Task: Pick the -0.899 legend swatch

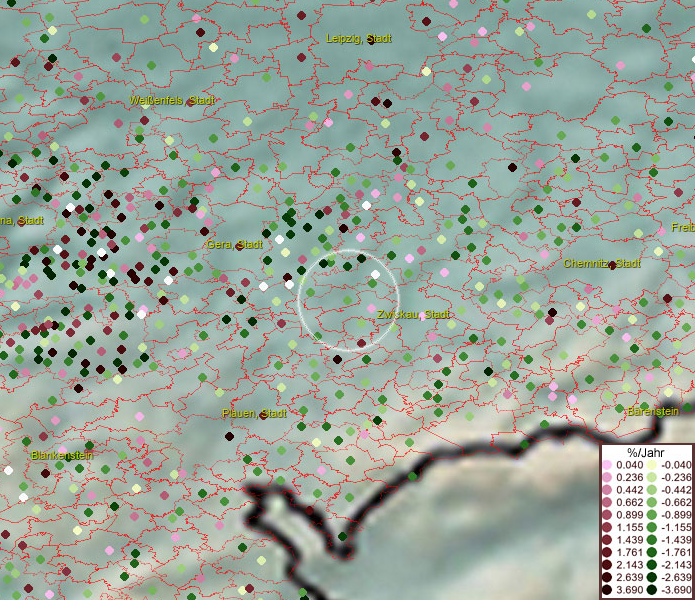Action: (652, 515)
